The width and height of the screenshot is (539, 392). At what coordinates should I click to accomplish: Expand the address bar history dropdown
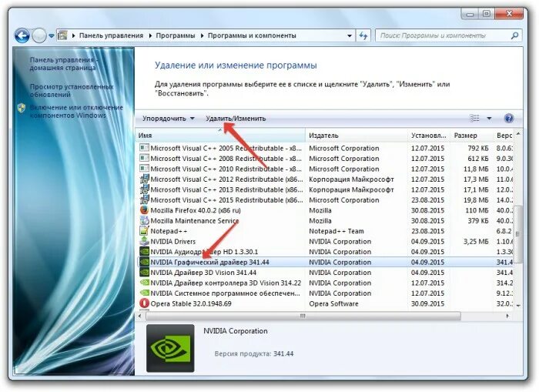pyautogui.click(x=350, y=35)
